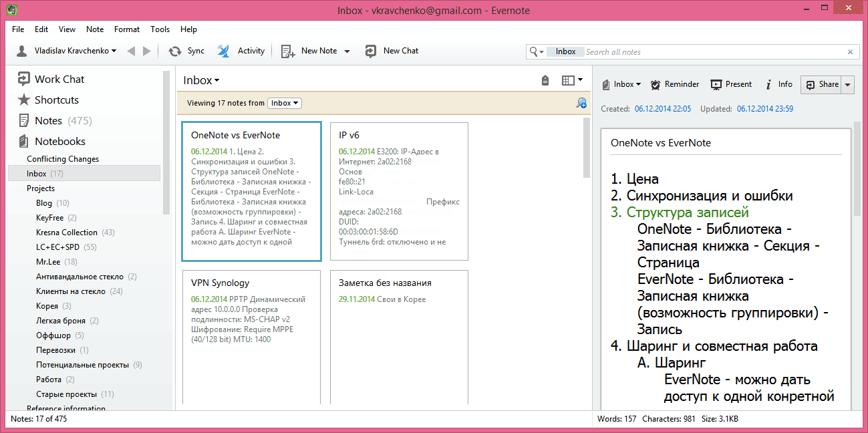Click the New Chat icon

point(371,51)
